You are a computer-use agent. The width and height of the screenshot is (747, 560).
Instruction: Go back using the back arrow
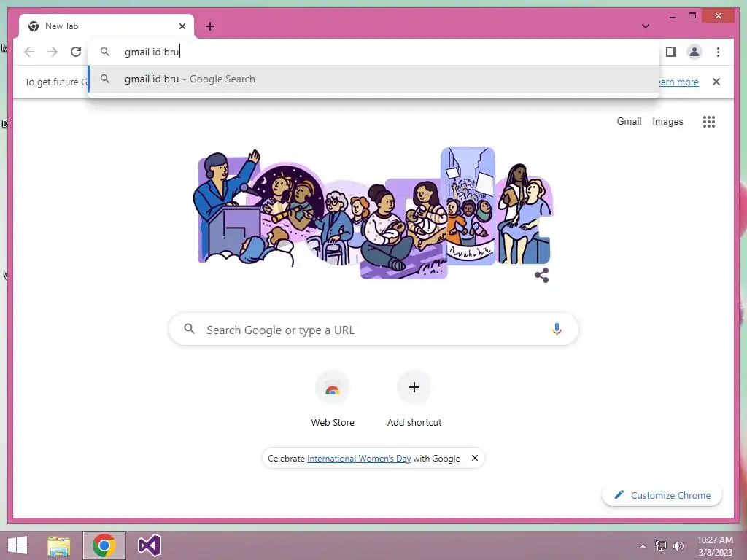click(29, 52)
